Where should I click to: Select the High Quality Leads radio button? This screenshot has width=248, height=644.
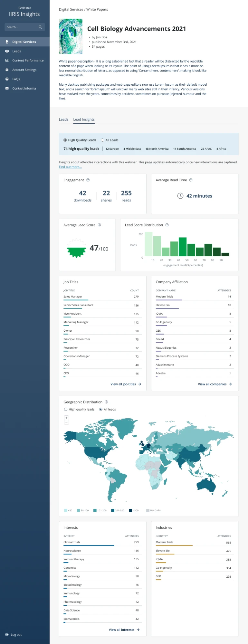coord(65,140)
